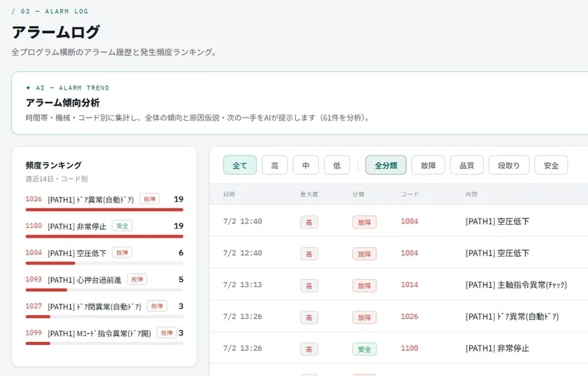Image resolution: width=588 pixels, height=376 pixels.
Task: Click code 1014 in the alarm table
Action: (409, 285)
